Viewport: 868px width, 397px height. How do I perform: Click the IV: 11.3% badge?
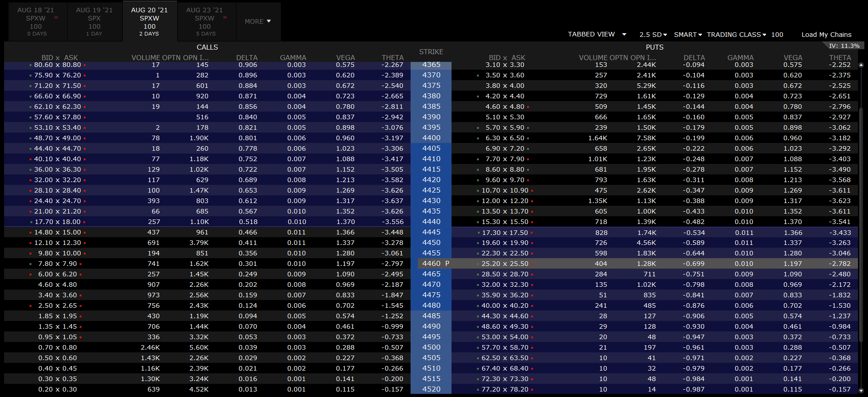tap(844, 46)
